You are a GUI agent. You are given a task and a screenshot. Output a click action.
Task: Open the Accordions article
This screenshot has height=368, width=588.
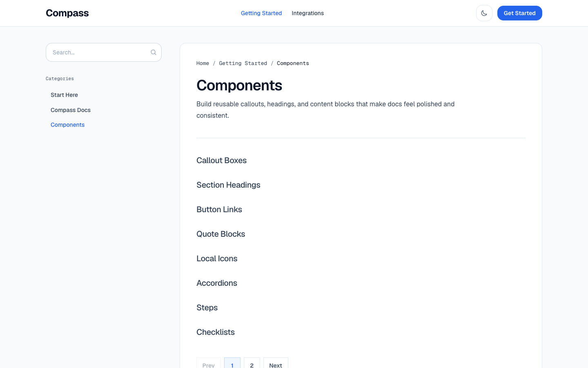[217, 283]
